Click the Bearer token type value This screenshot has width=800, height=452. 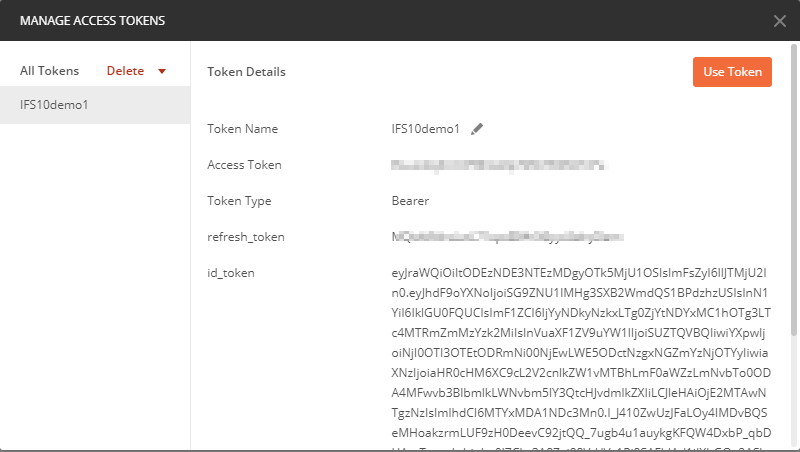(411, 201)
